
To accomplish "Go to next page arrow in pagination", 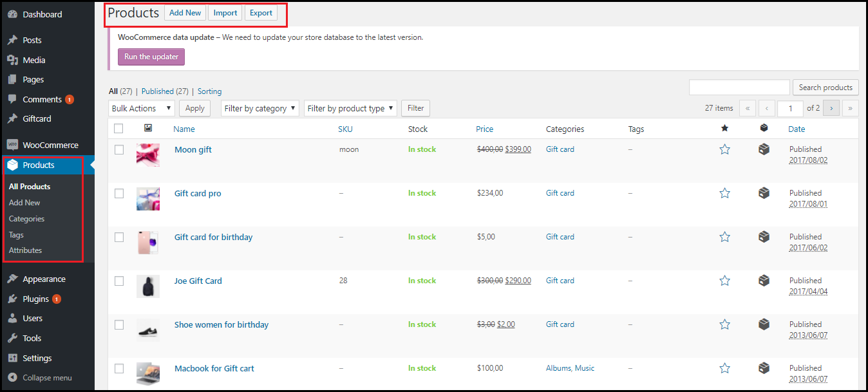I will (831, 108).
